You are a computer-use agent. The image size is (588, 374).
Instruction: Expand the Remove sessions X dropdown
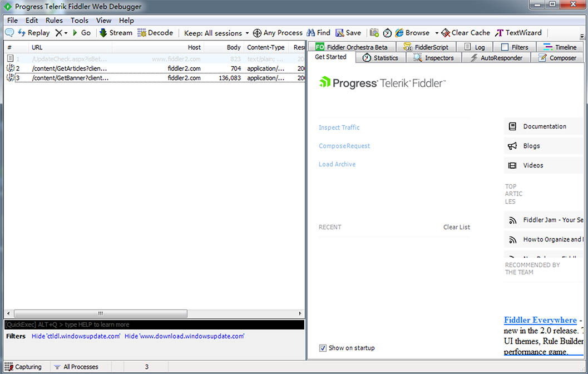(x=66, y=33)
